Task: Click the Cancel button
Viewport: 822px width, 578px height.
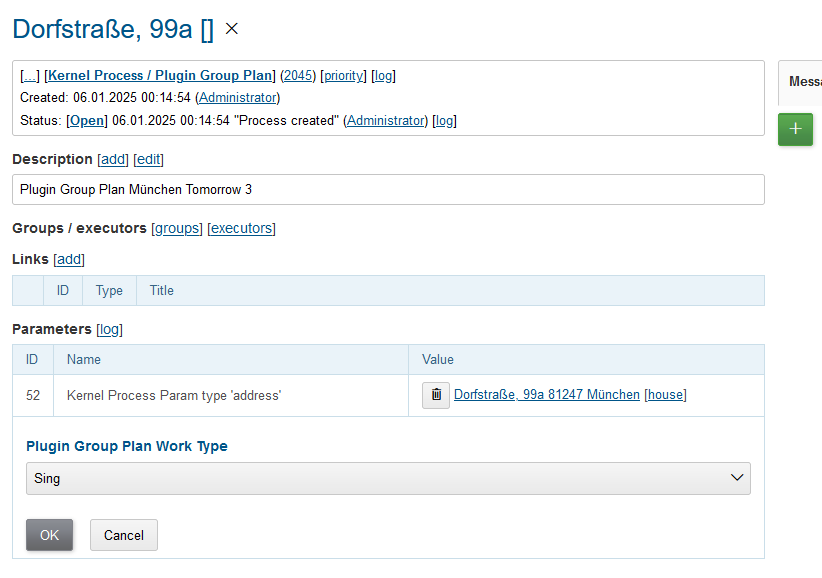Action: click(x=124, y=535)
